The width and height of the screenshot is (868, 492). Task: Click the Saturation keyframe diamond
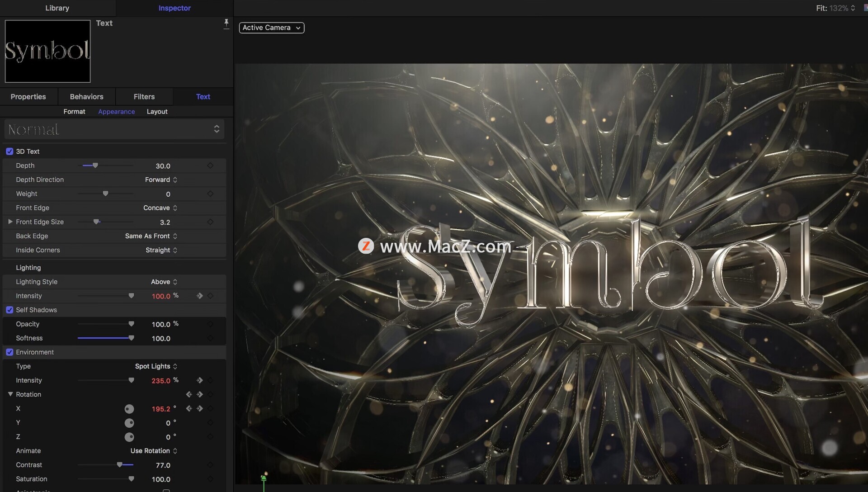click(x=210, y=479)
